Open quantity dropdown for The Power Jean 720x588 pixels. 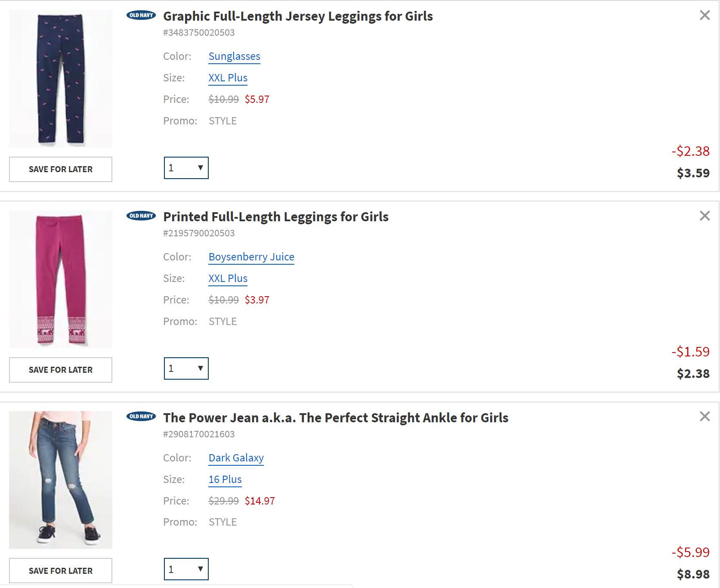(186, 569)
